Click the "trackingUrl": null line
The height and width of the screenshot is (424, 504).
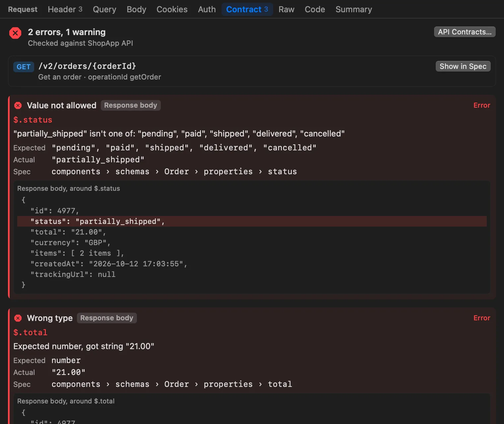pyautogui.click(x=73, y=274)
